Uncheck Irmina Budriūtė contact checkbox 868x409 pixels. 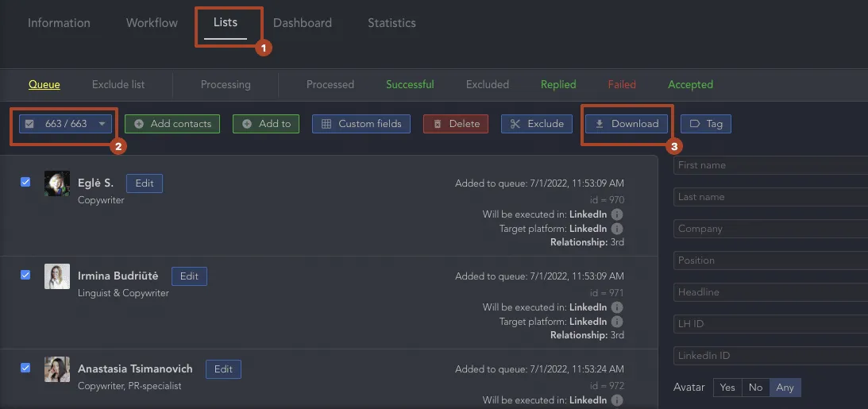(x=25, y=275)
